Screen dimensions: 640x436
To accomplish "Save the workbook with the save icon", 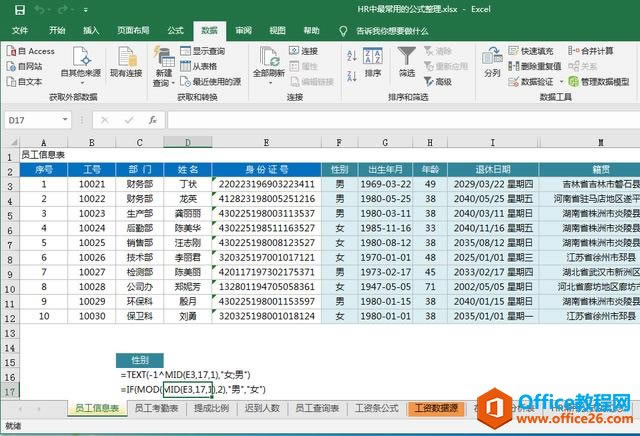I will (19, 10).
